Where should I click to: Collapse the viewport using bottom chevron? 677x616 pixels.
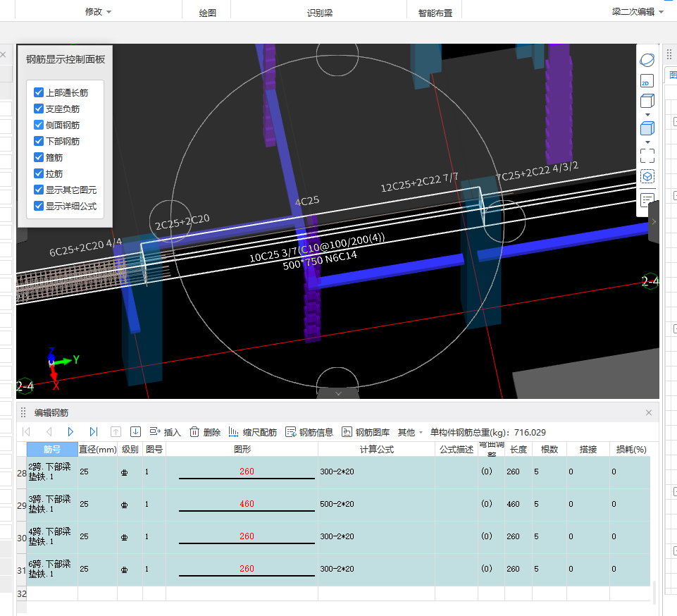click(x=338, y=393)
